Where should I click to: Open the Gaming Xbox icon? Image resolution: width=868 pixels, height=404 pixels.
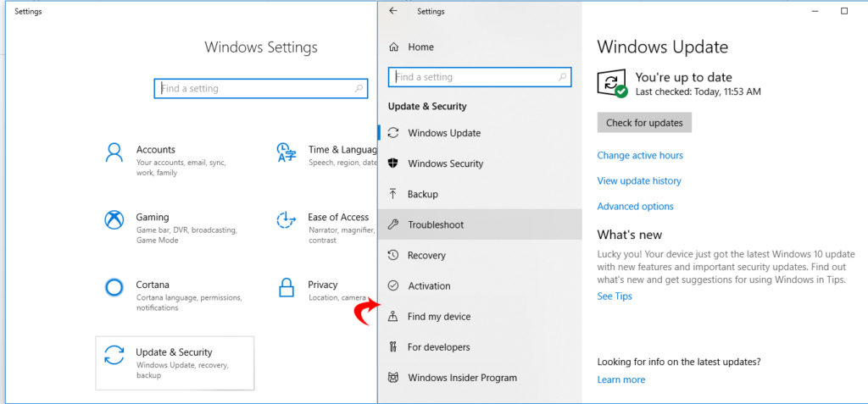[x=114, y=220]
